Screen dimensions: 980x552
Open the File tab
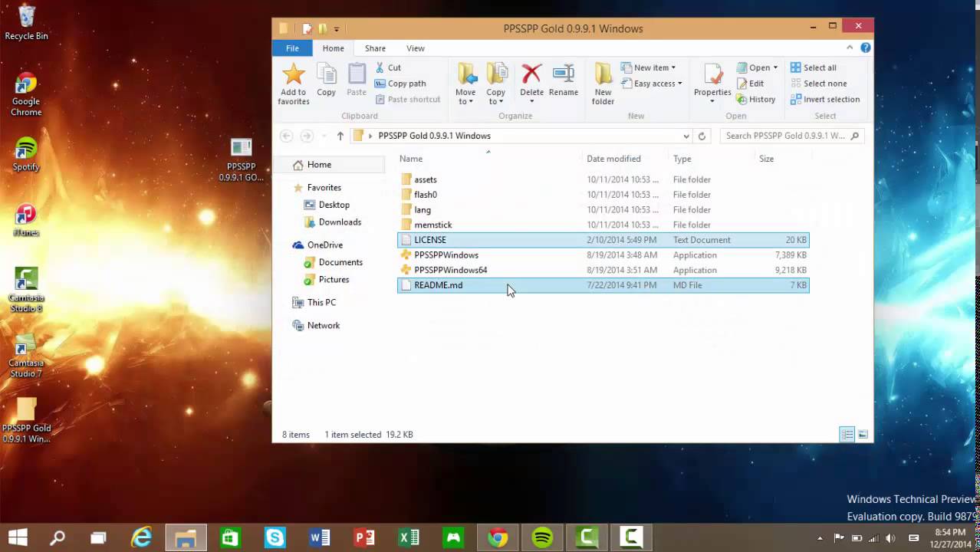[292, 48]
